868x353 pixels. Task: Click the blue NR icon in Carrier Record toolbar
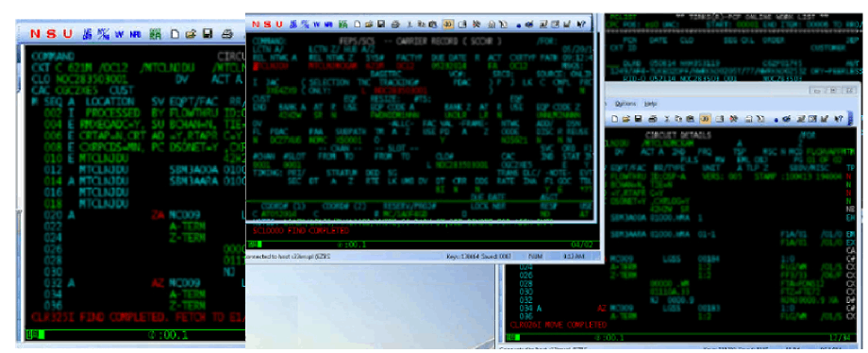[328, 25]
